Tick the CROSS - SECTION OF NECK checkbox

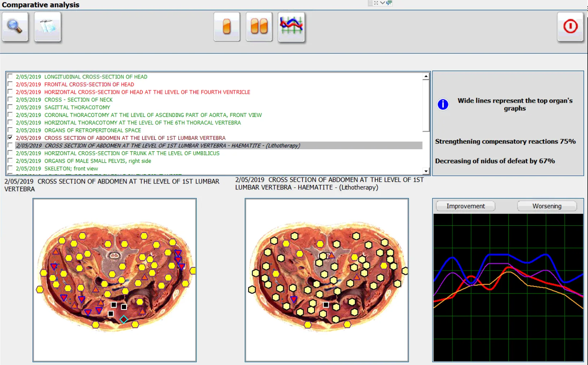(x=10, y=99)
